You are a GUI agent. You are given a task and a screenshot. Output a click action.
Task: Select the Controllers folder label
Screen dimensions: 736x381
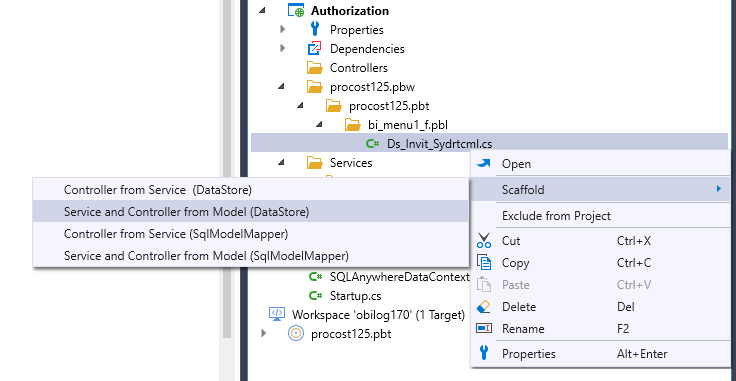pyautogui.click(x=359, y=68)
